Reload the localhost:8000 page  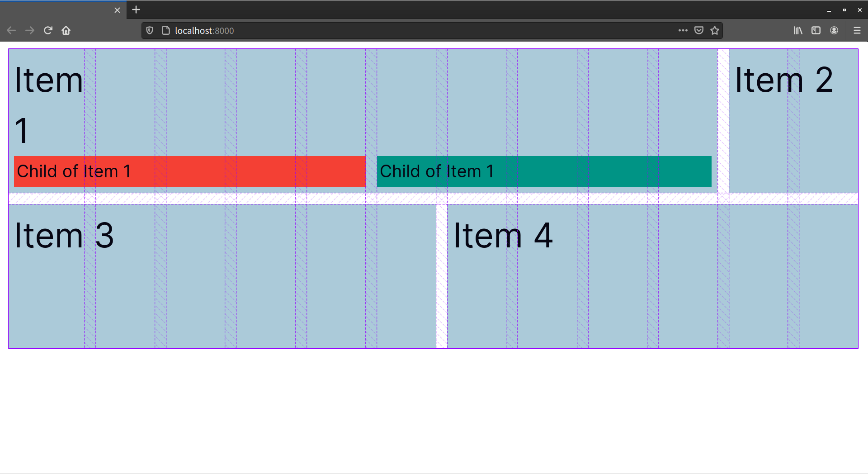[x=48, y=30]
